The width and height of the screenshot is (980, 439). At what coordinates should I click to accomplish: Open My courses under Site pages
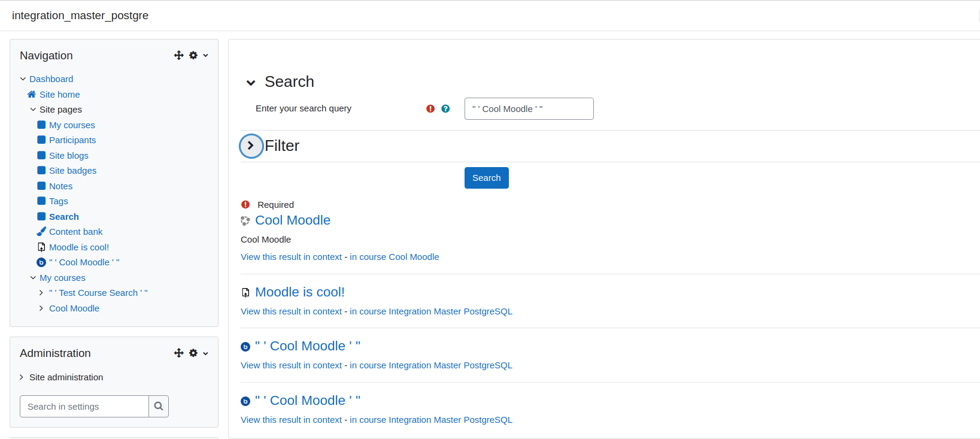tap(72, 125)
